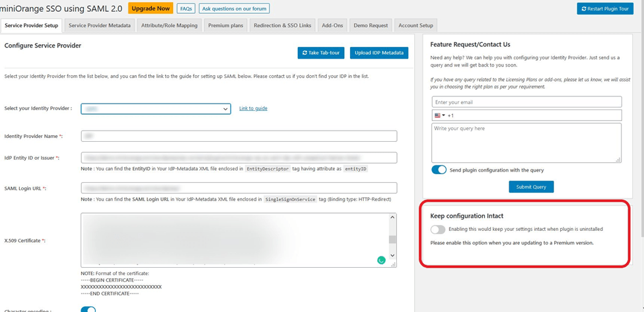Open the US flag country code selector
This screenshot has height=312, width=644.
[x=440, y=115]
